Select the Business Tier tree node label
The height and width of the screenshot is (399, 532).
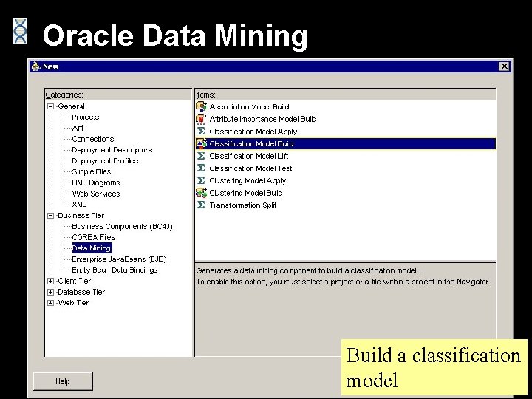click(x=81, y=216)
